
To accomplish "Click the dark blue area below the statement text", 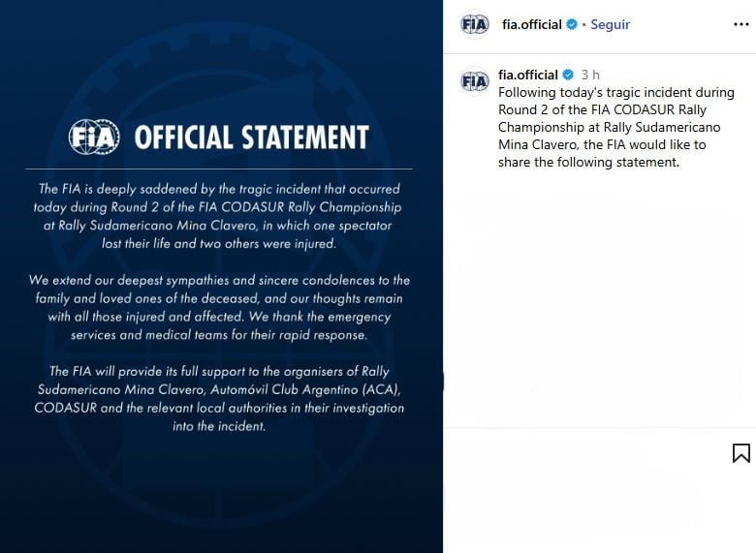I will [x=220, y=494].
